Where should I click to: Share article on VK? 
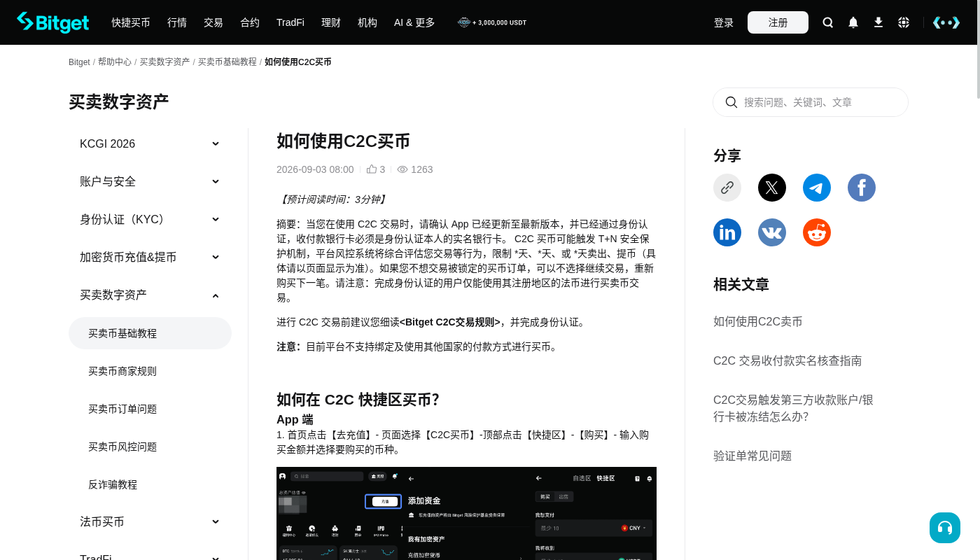click(x=772, y=232)
